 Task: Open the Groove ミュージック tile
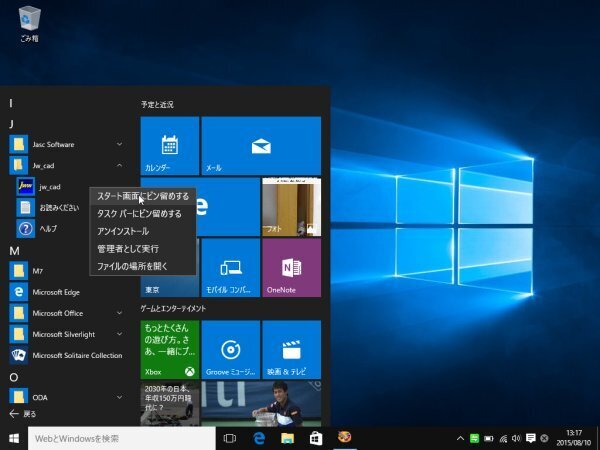(x=231, y=349)
